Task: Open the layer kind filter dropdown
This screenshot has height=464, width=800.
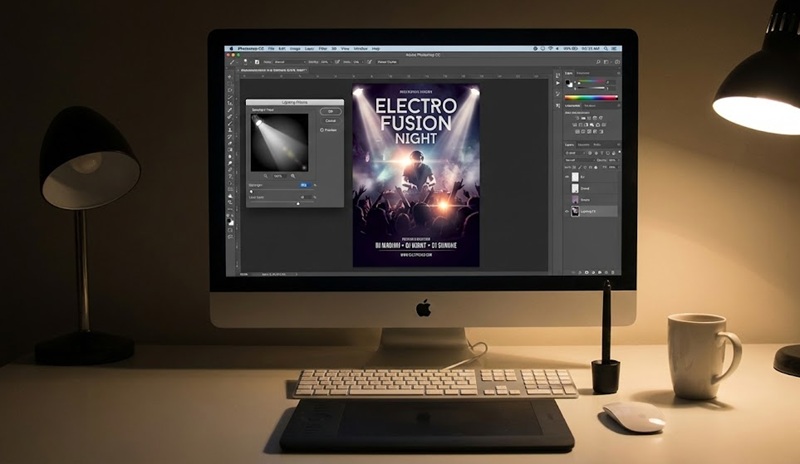Action: 575,153
